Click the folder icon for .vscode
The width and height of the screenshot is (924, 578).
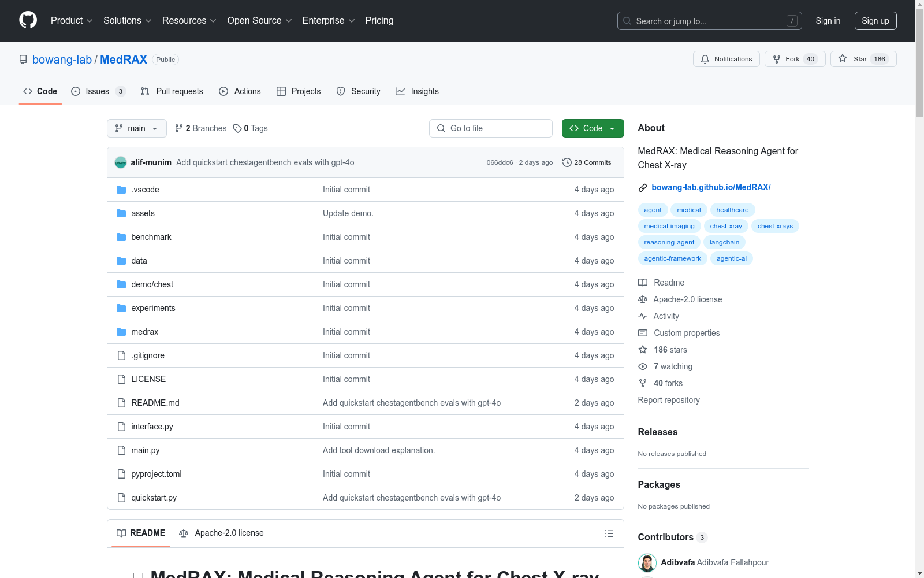tap(121, 190)
